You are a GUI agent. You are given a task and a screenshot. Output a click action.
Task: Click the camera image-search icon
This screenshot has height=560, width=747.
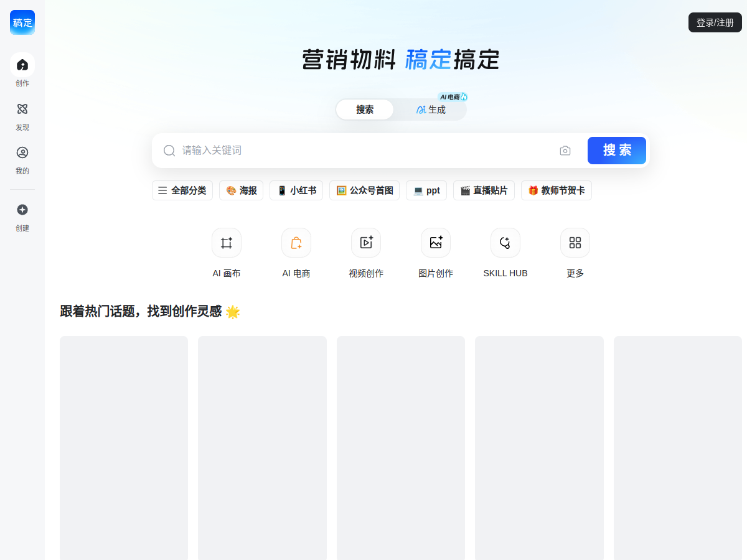(565, 151)
